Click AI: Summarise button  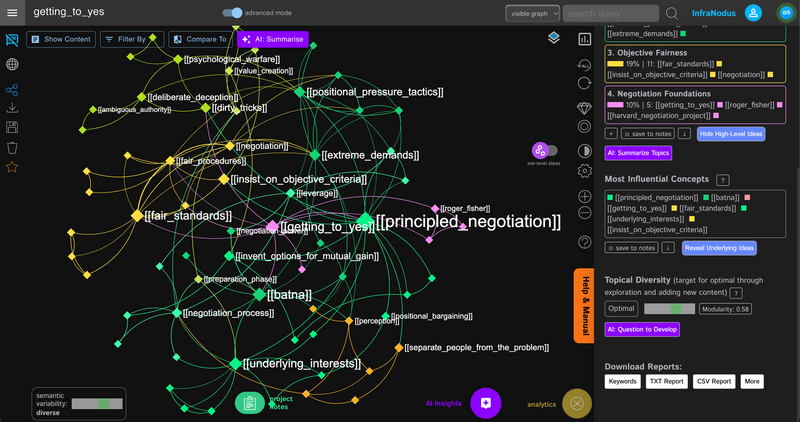pos(273,39)
